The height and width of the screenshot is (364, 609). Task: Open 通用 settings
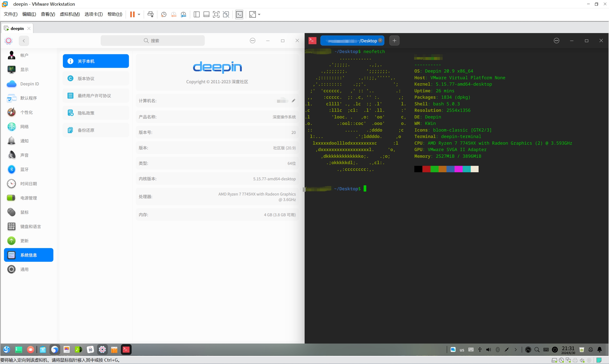pos(29,269)
